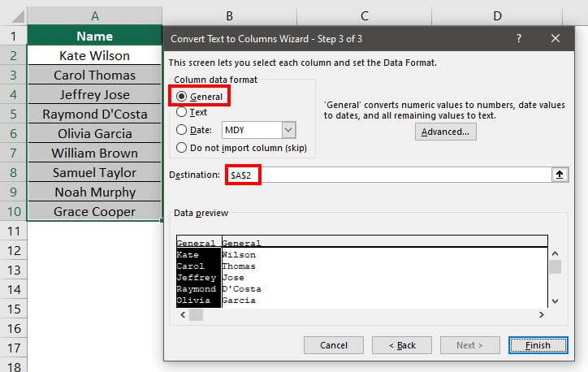Viewport: 588px width, 372px height.
Task: Click D'Costa in the data preview
Action: pos(241,289)
